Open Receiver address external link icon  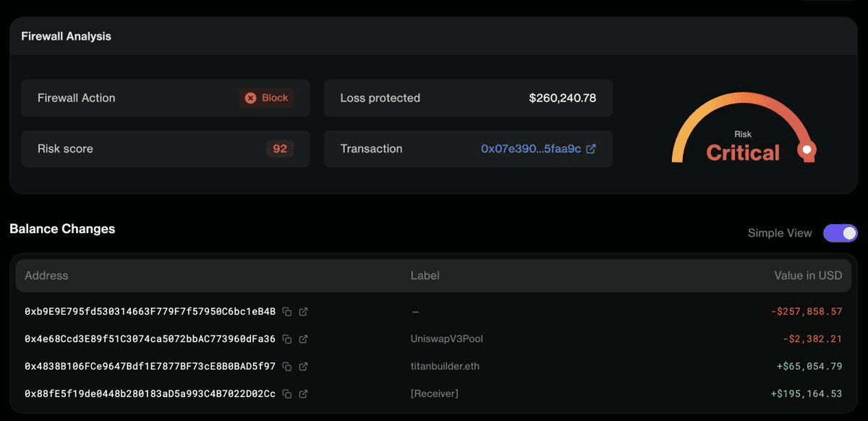click(304, 394)
